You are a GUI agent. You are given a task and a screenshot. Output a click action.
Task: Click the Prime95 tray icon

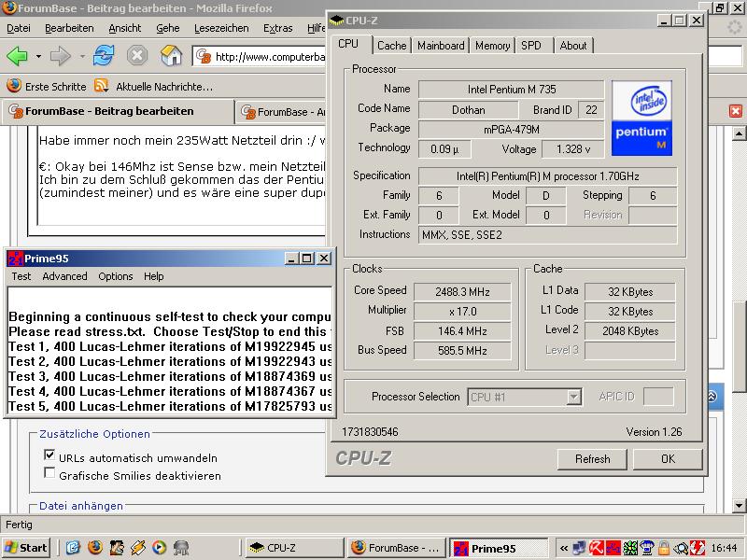613,548
